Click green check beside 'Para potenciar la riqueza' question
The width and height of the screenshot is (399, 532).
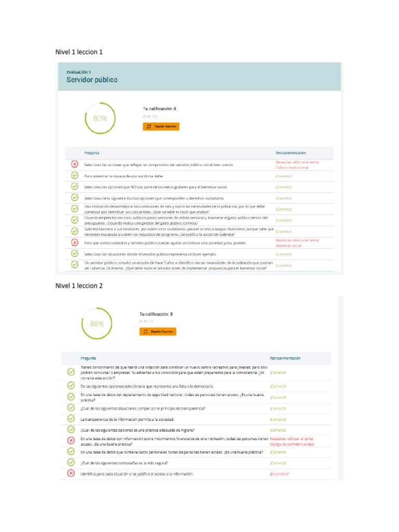point(75,176)
